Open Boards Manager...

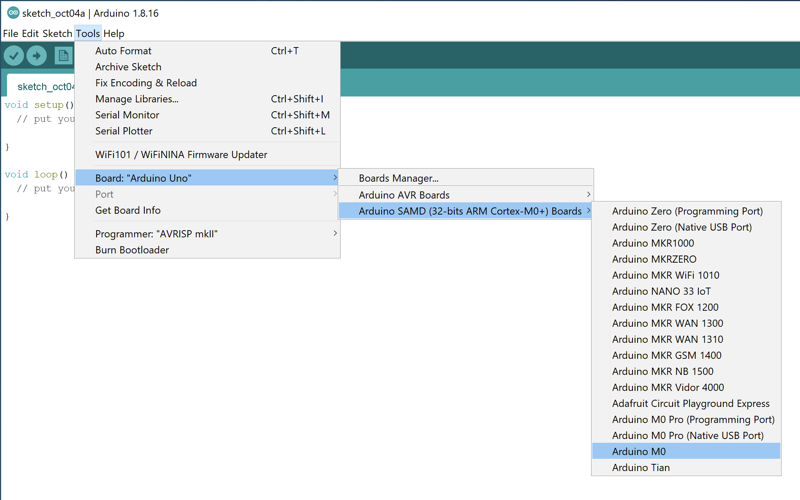tap(466, 178)
